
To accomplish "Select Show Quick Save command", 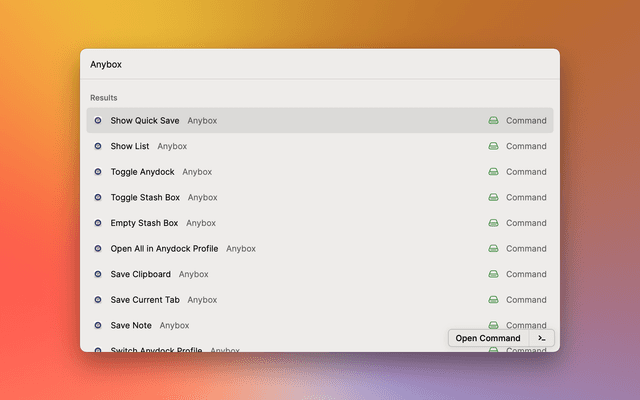I will coord(145,121).
